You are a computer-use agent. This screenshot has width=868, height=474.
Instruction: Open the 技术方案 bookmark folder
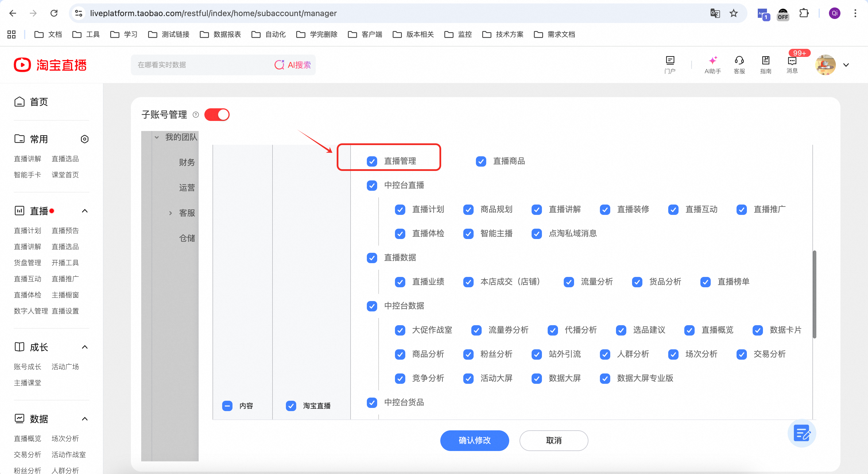coord(503,34)
